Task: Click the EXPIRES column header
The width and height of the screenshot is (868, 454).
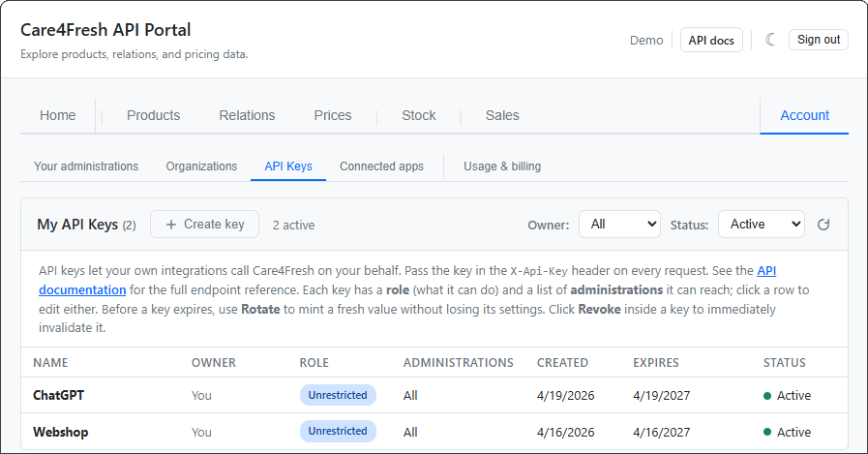Action: (x=656, y=363)
